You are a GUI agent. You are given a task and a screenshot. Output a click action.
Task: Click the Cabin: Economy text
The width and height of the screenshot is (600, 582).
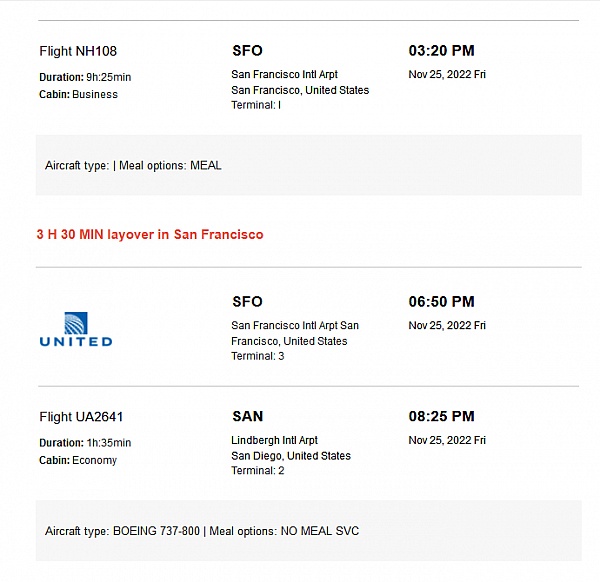click(x=78, y=460)
